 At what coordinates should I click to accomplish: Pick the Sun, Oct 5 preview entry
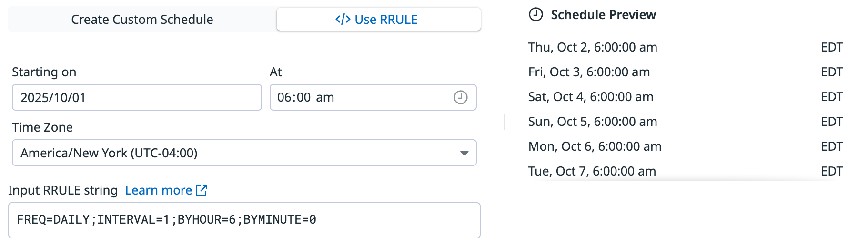click(593, 122)
